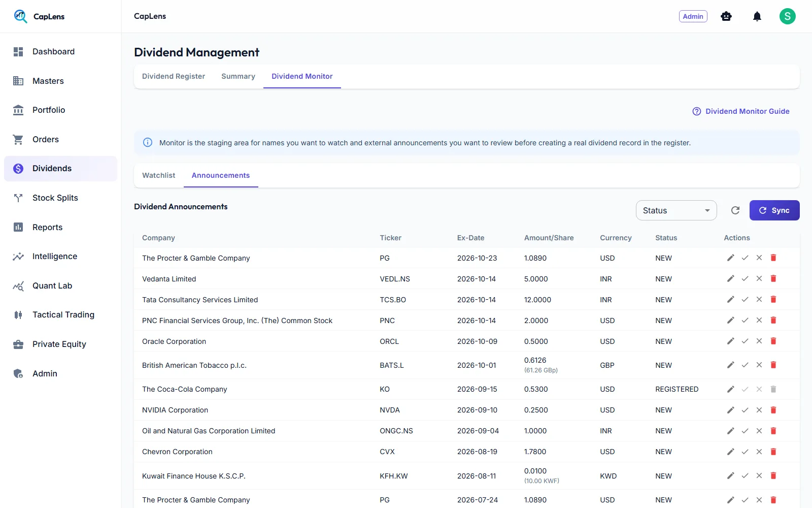Open the user avatar S menu
Screen dimensions: 812x508
(788, 16)
